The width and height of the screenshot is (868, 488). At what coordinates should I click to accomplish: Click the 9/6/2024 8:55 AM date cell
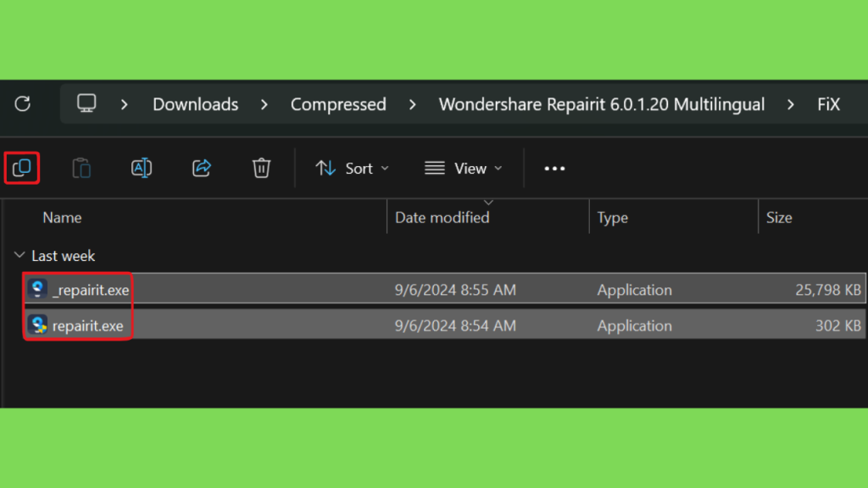(455, 290)
